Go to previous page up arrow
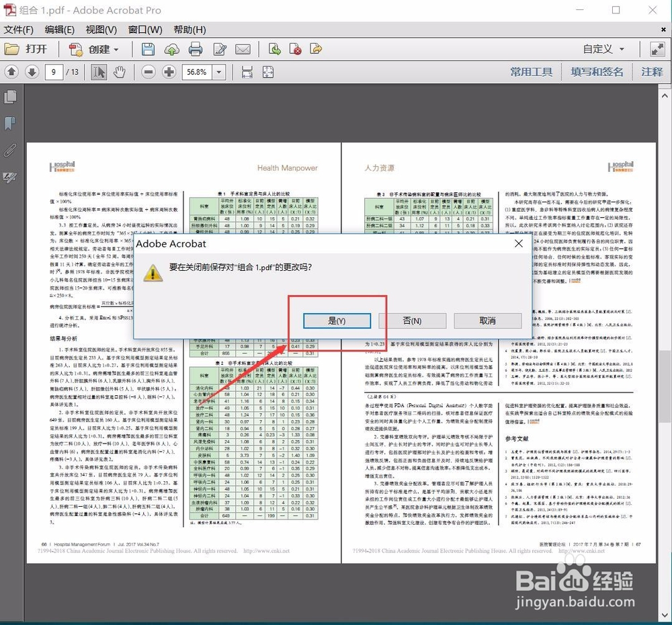The width and height of the screenshot is (672, 625). click(x=11, y=72)
